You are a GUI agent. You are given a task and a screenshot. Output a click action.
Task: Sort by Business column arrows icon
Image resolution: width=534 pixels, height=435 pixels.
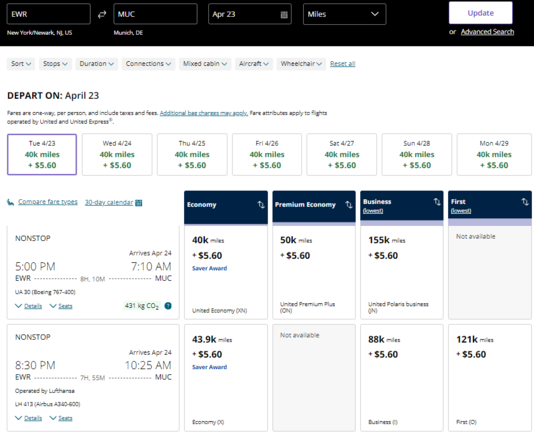point(437,202)
